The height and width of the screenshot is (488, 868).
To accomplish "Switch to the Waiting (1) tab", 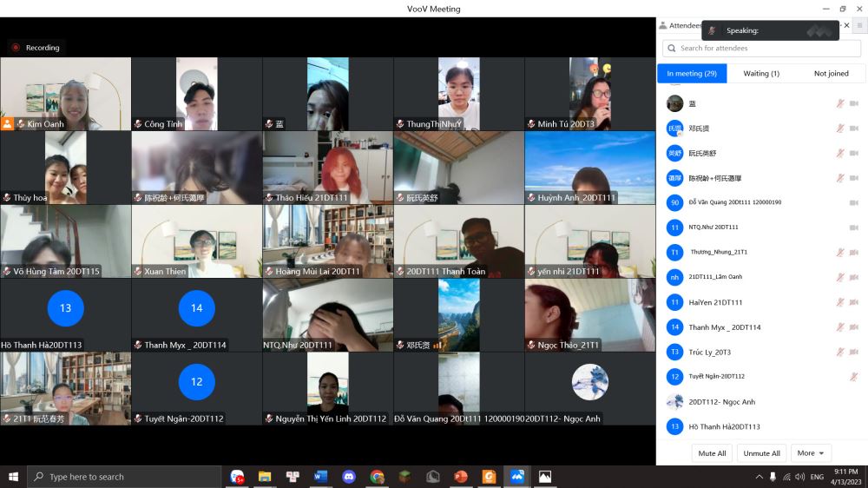I will [761, 74].
